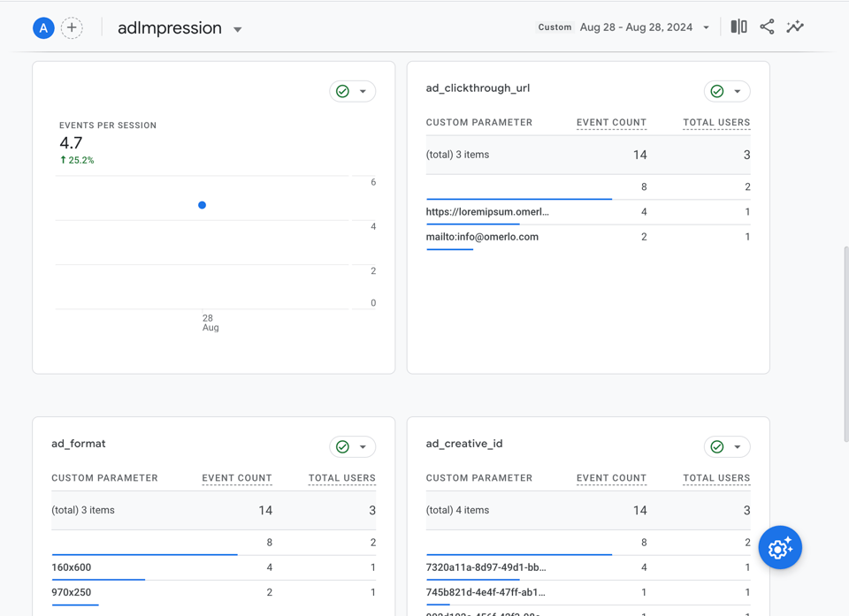Click green check icon on ad_format card
The height and width of the screenshot is (616, 849).
342,447
